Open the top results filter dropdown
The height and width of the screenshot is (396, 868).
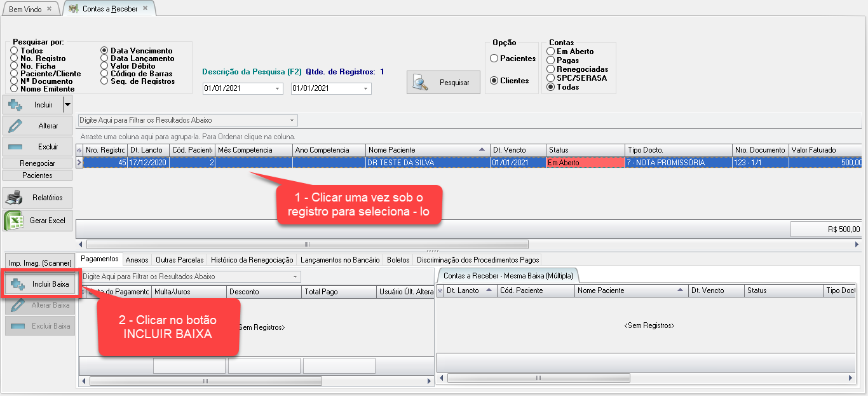click(292, 120)
